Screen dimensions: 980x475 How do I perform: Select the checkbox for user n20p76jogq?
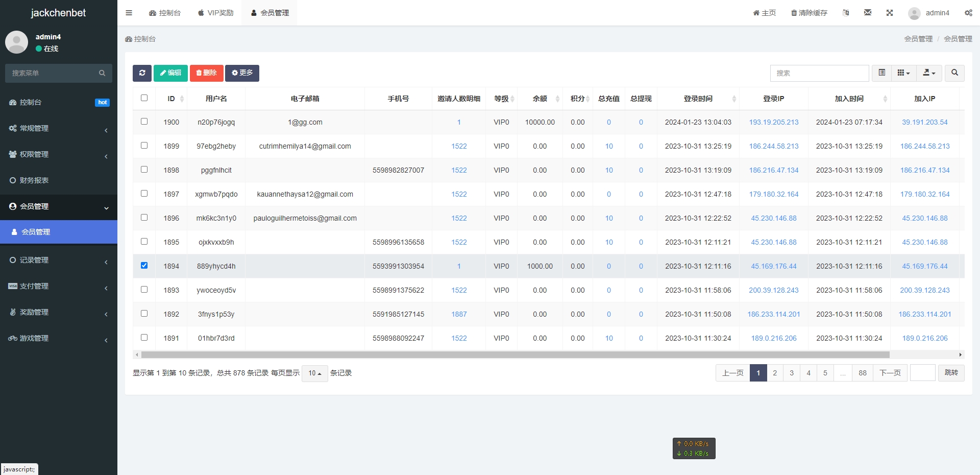144,122
